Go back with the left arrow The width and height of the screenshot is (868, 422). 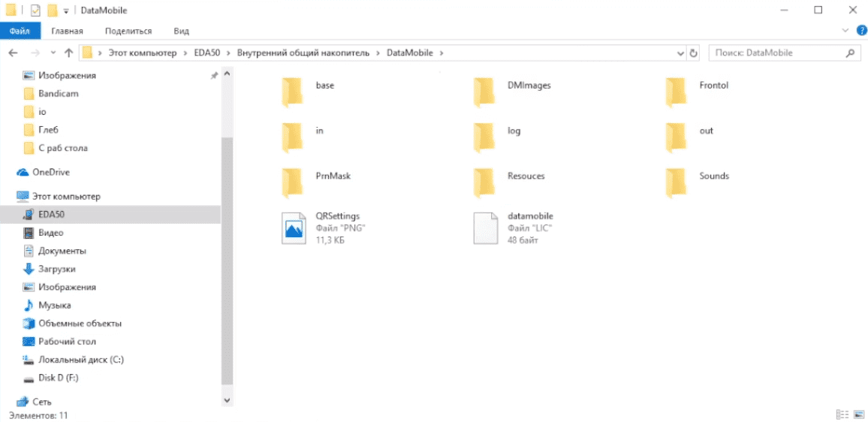pyautogui.click(x=14, y=53)
